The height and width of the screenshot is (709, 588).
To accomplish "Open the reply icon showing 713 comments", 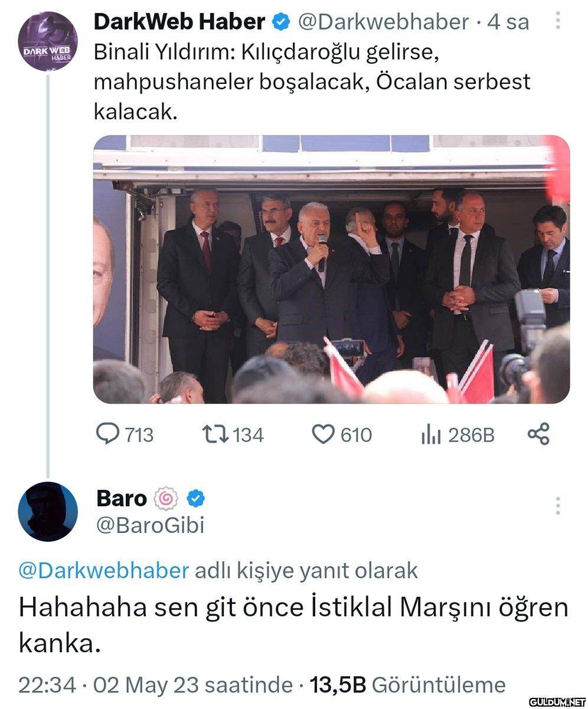I will (x=107, y=435).
